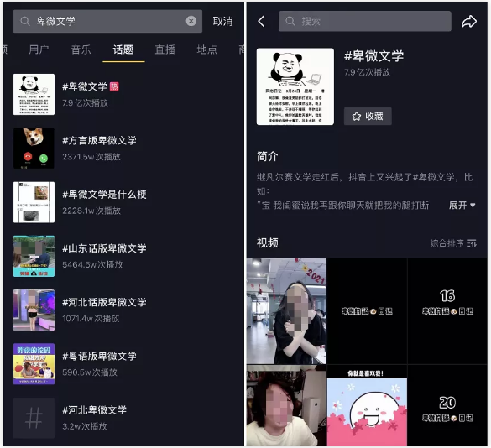
Task: Switch to the 用户 tab
Action: click(39, 49)
